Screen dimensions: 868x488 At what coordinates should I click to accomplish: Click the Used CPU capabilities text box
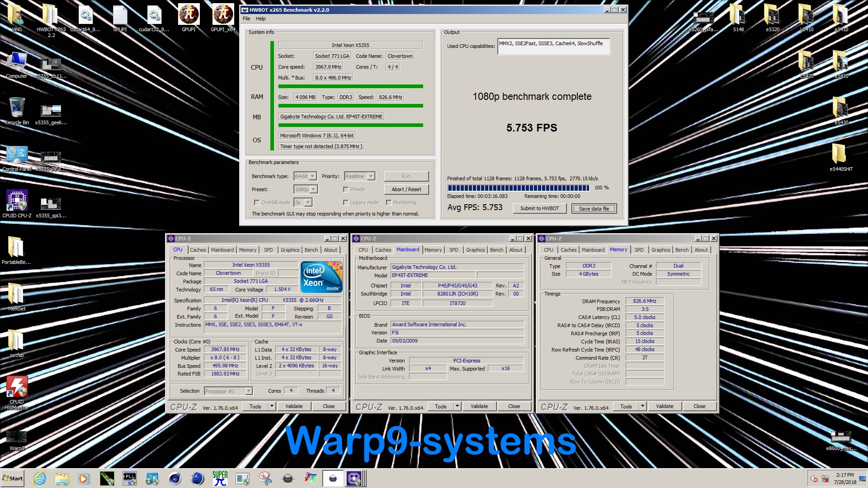click(553, 47)
